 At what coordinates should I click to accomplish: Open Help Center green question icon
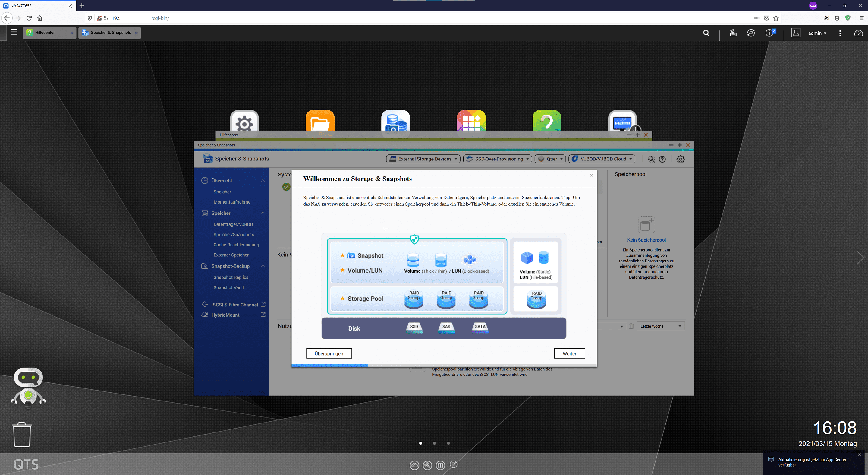tap(546, 123)
